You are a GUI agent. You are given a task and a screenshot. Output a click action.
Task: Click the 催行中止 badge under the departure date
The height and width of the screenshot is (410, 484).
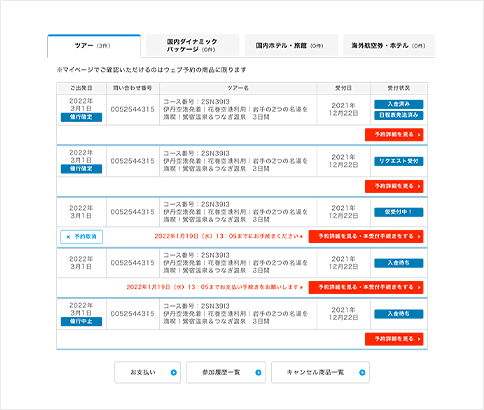pyautogui.click(x=81, y=322)
